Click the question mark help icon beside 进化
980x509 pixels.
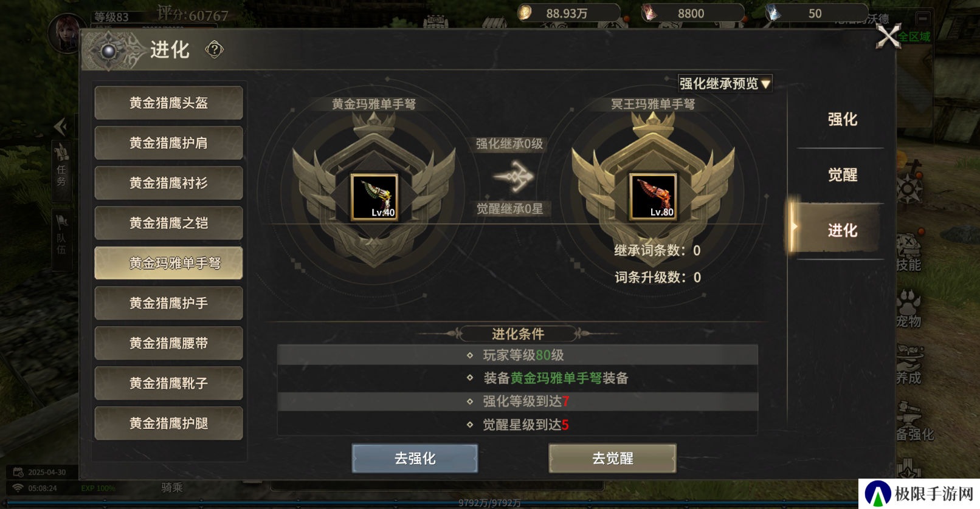214,49
